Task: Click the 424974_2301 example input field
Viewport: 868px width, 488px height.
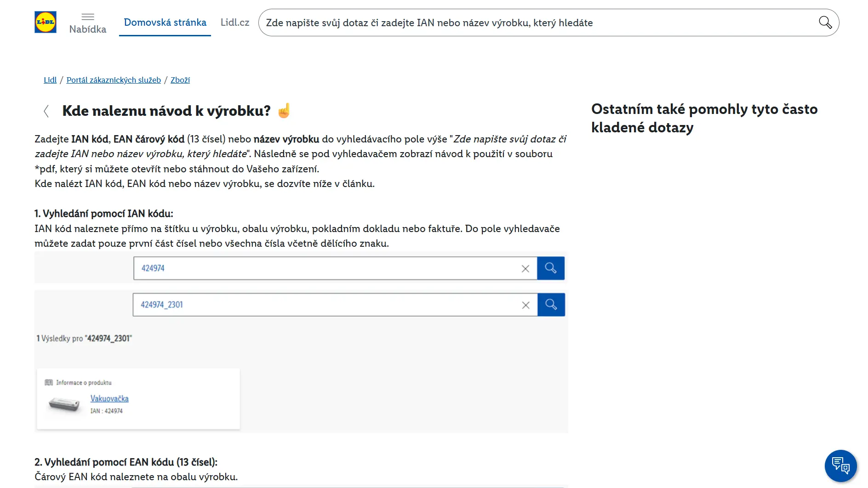Action: tap(326, 305)
